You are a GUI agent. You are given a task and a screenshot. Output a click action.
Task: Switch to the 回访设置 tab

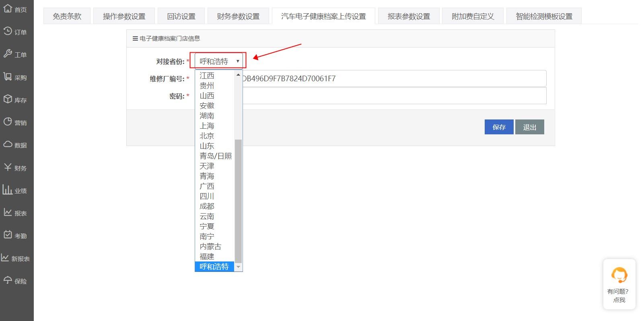(181, 16)
